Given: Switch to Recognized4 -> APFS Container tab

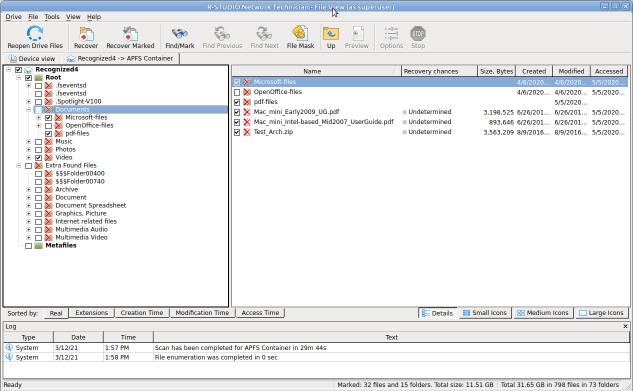Looking at the screenshot, I should point(121,59).
